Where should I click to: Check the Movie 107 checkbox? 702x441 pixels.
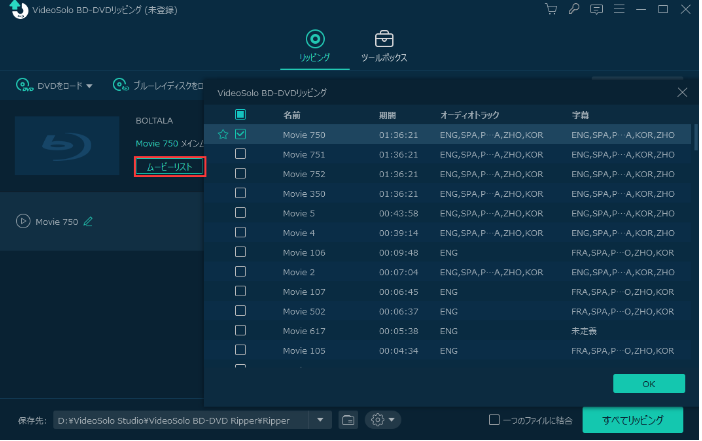click(x=240, y=291)
